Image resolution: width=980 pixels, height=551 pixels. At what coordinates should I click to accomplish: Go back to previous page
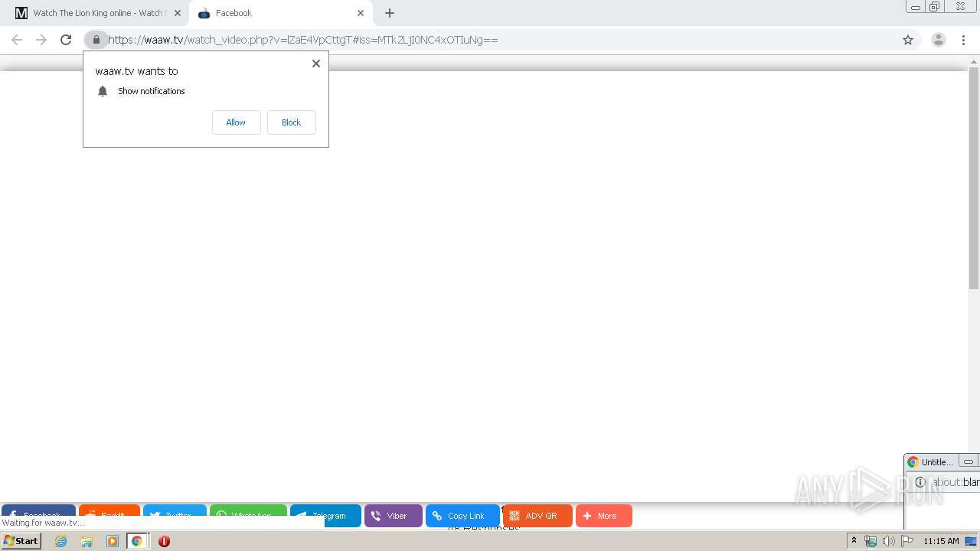pos(17,40)
